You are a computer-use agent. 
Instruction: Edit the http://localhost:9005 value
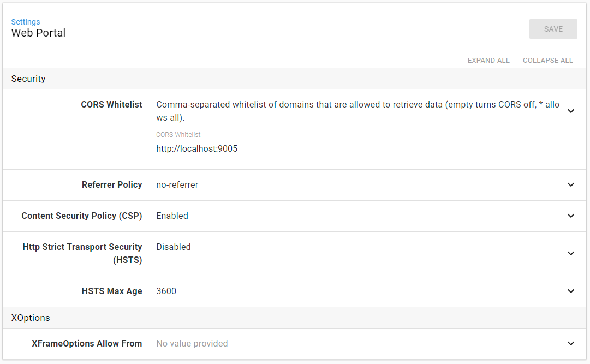point(196,148)
